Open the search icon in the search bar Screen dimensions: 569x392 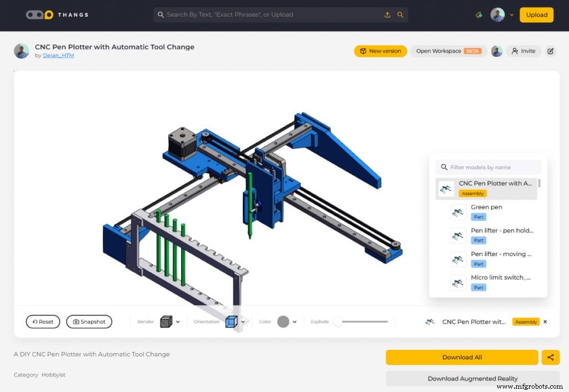[x=400, y=14]
